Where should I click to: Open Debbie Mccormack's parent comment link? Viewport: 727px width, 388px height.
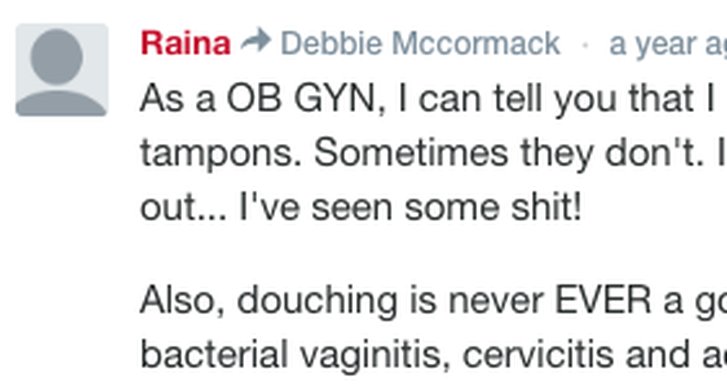point(421,44)
